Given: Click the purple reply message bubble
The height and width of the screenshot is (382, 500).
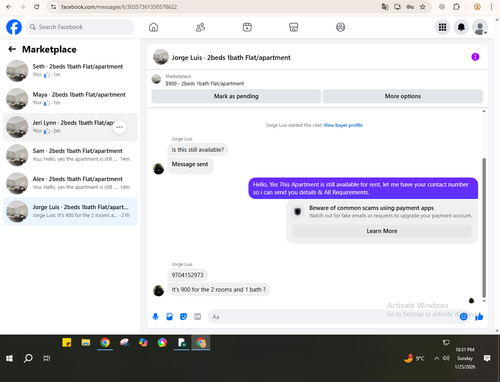Looking at the screenshot, I should pyautogui.click(x=363, y=188).
